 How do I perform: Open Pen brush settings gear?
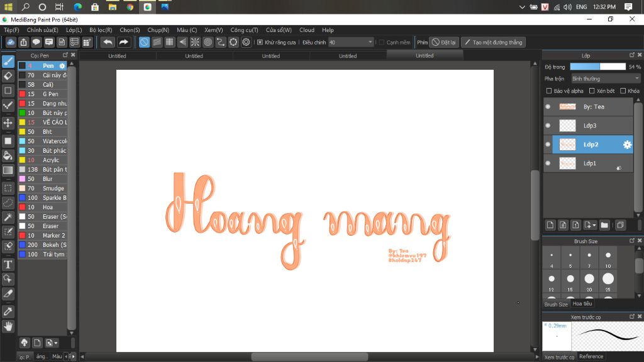(62, 65)
